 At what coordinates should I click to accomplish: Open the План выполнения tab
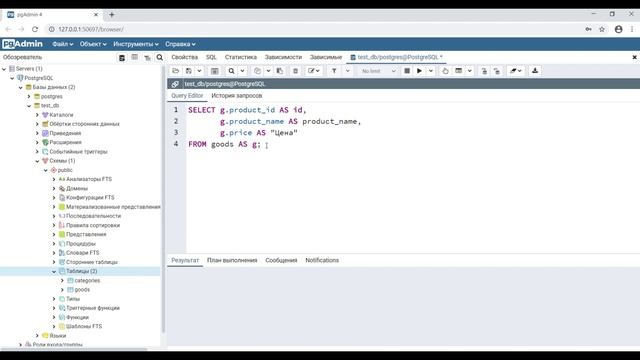tap(232, 260)
